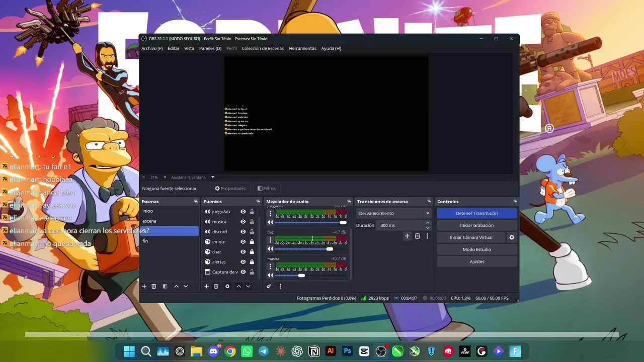Open the Colección de Escenas menu

[x=263, y=48]
